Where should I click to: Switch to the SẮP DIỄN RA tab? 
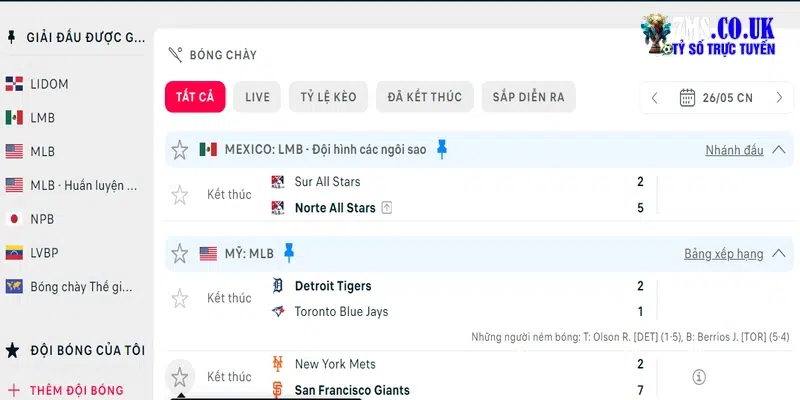coord(529,97)
